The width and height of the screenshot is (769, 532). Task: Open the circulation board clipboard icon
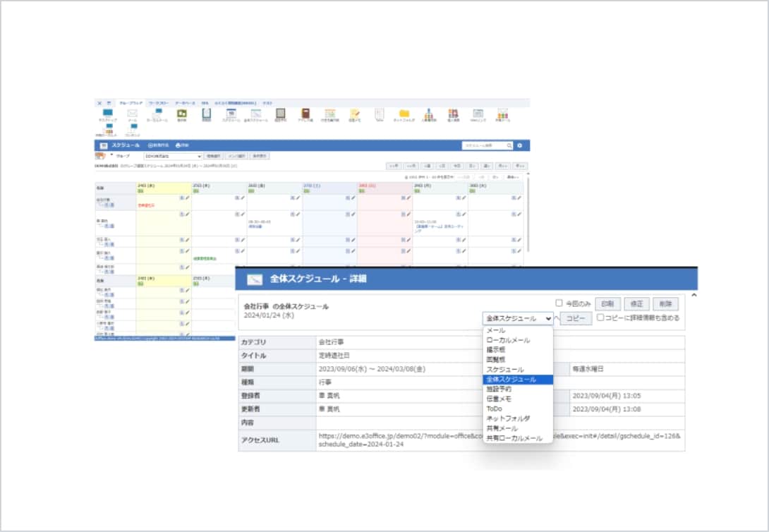[207, 114]
